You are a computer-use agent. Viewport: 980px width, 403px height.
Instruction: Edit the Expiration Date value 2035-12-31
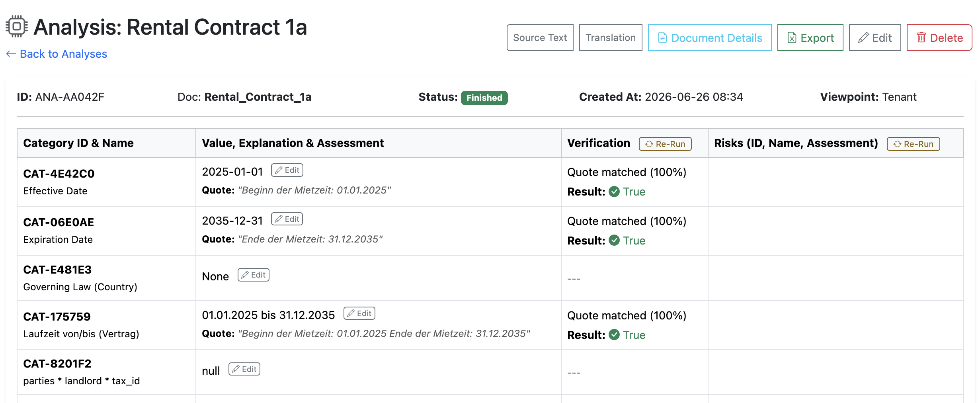[x=287, y=219]
